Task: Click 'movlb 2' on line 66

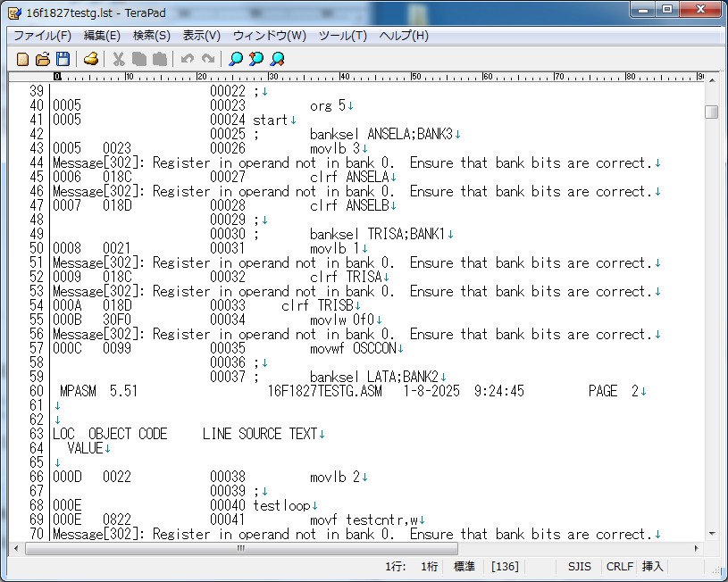Action: [x=335, y=477]
